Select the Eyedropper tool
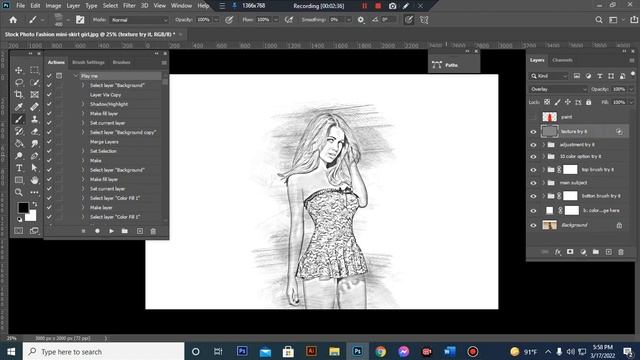 (19, 107)
